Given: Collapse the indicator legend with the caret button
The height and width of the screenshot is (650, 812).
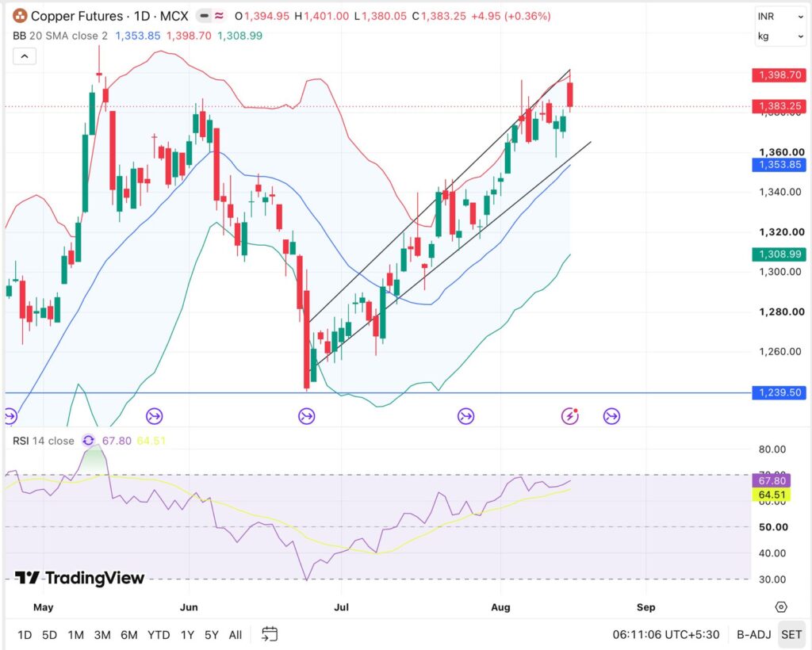Looking at the screenshot, I should [25, 56].
